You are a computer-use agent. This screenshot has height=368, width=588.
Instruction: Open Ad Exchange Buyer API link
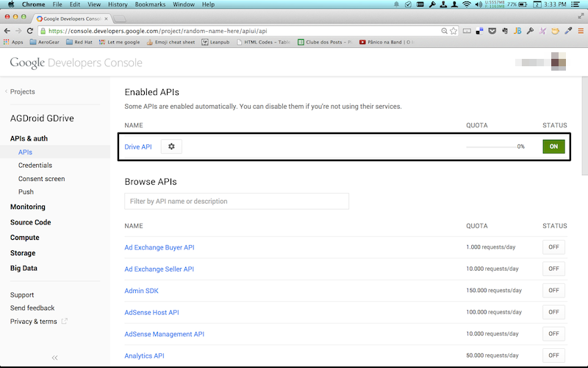159,247
